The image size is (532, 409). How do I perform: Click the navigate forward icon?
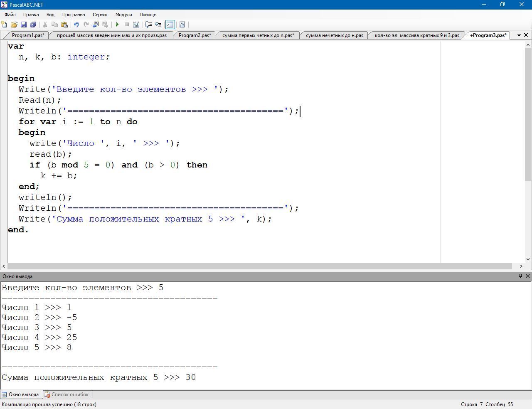(x=105, y=25)
